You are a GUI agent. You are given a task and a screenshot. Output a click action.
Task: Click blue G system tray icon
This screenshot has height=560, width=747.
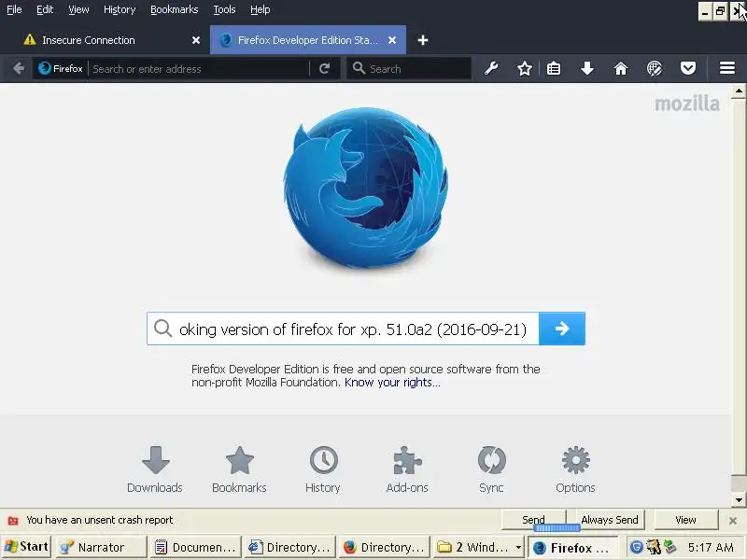tap(637, 547)
